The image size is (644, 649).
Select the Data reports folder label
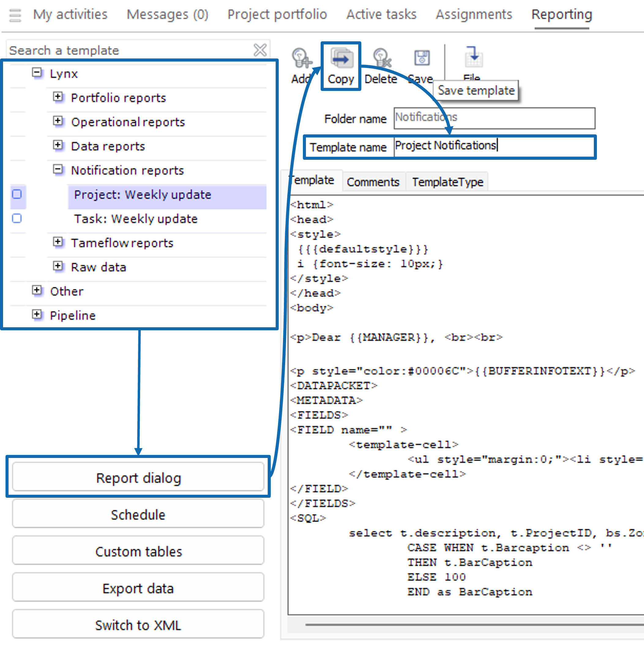108,146
